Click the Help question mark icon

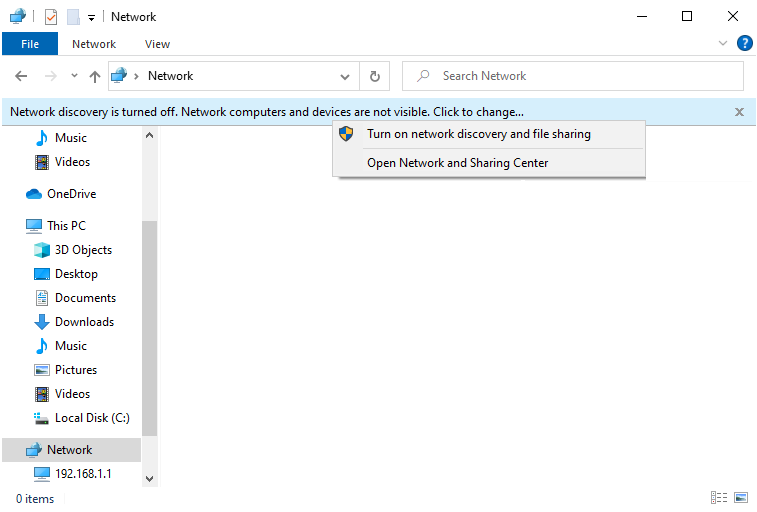(x=744, y=43)
